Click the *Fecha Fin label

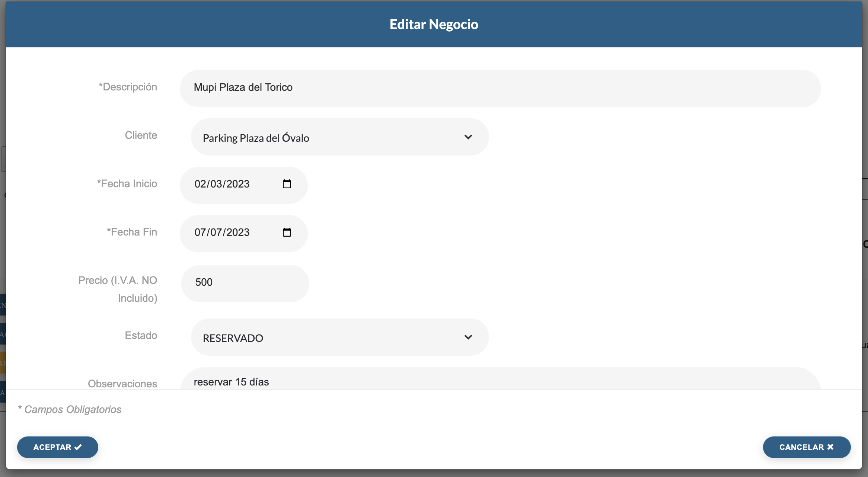tap(132, 232)
